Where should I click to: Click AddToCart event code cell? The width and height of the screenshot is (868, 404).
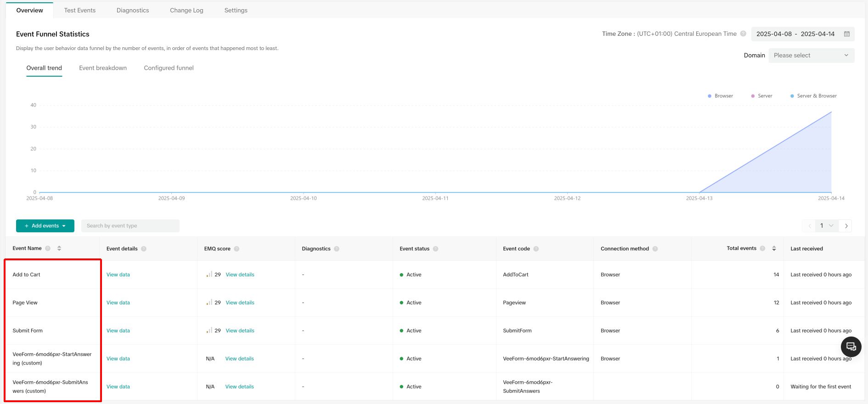pyautogui.click(x=515, y=275)
